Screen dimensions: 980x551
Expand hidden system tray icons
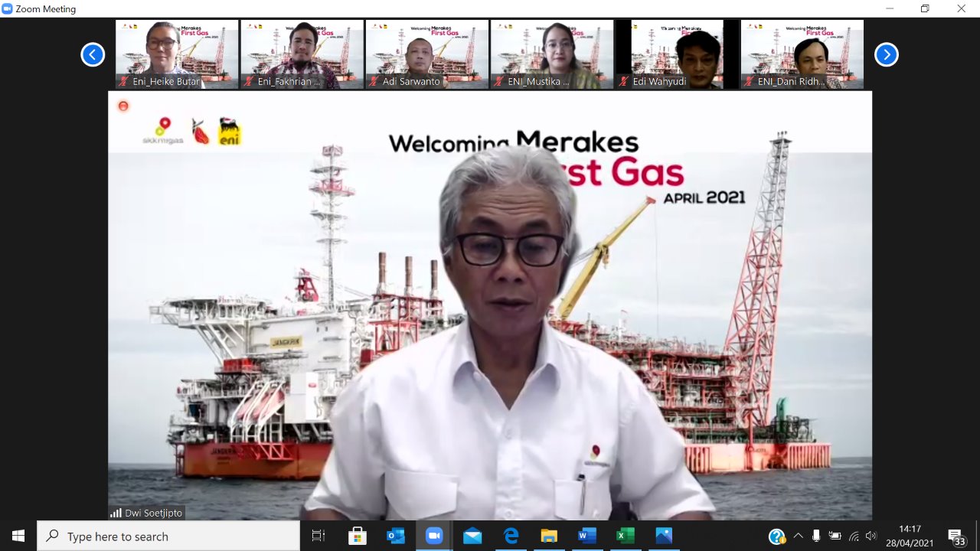click(x=798, y=536)
